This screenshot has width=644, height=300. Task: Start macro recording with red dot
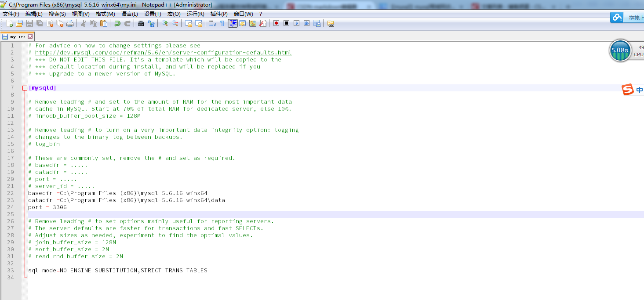pyautogui.click(x=276, y=23)
